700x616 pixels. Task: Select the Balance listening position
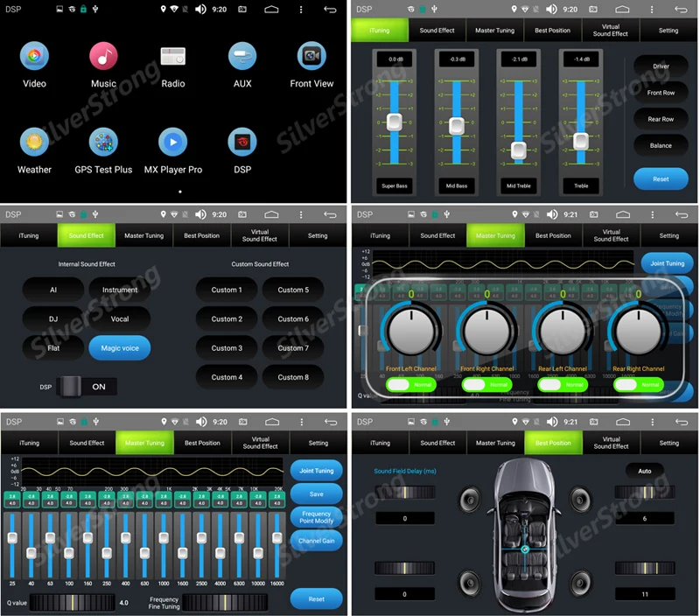661,145
